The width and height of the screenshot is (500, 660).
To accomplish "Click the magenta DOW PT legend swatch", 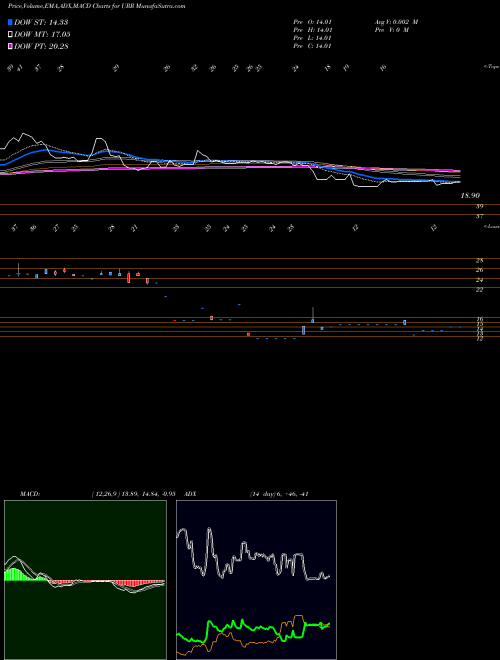I will (x=10, y=46).
